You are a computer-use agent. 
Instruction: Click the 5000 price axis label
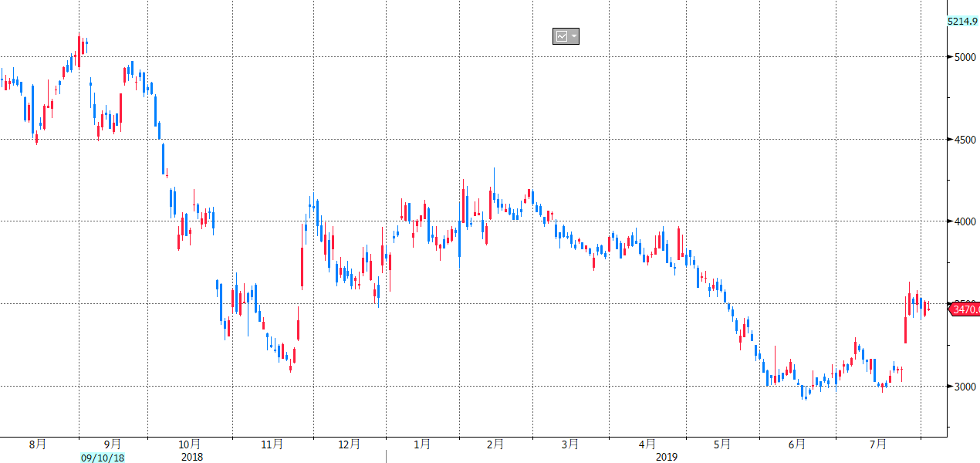click(x=965, y=57)
